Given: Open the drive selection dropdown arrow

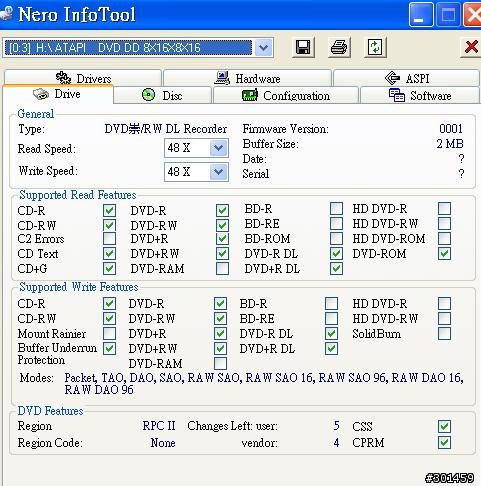Looking at the screenshot, I should point(263,47).
